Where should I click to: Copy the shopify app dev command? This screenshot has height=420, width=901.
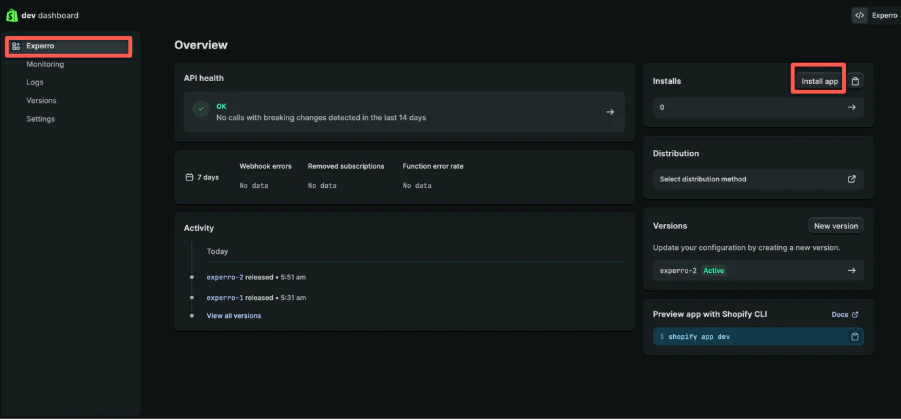click(x=854, y=337)
